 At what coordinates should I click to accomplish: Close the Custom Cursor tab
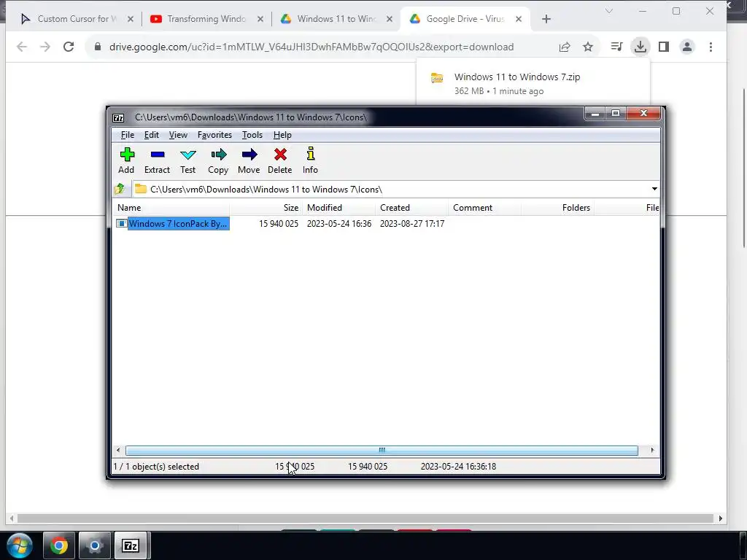click(131, 19)
